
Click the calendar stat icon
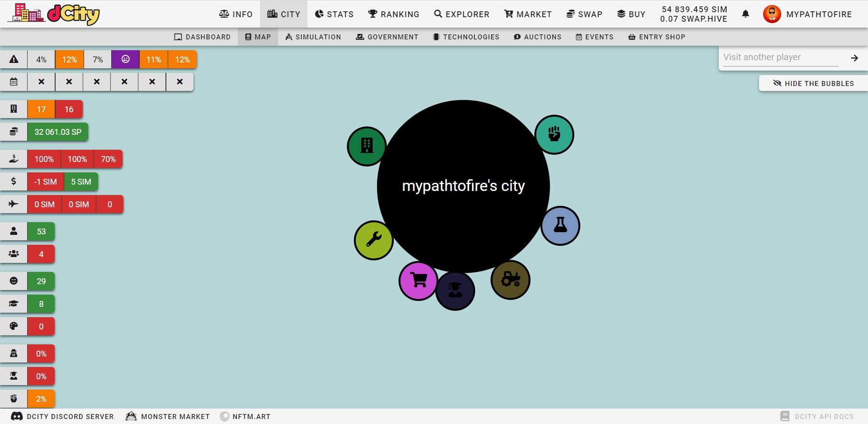click(x=14, y=82)
